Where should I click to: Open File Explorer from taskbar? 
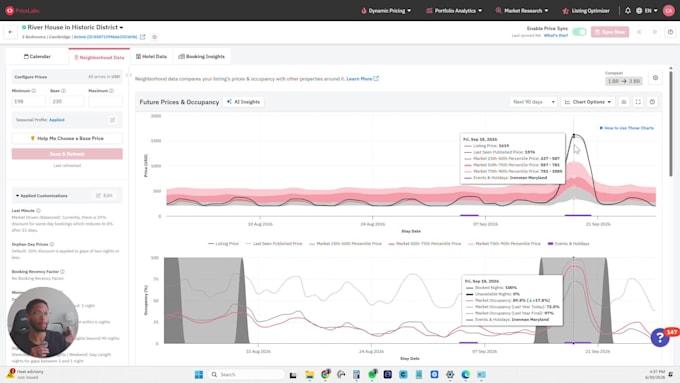pos(309,374)
